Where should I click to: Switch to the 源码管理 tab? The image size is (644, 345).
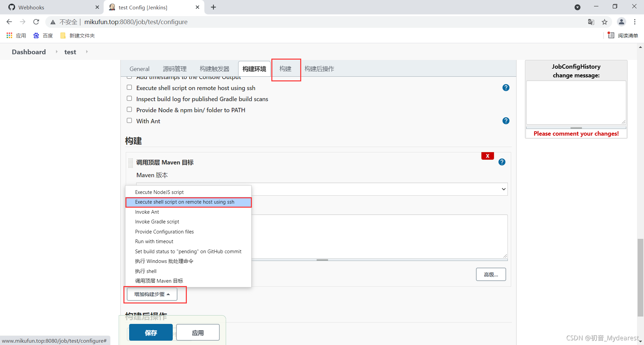pyautogui.click(x=174, y=69)
